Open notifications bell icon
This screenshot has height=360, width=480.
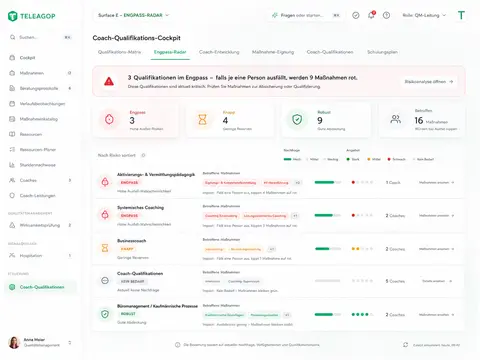pyautogui.click(x=371, y=15)
